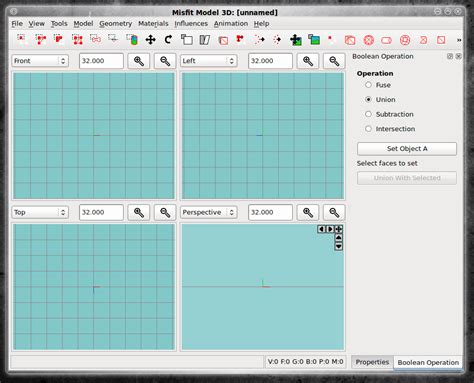Open the Front view direction dropdown
Viewport: 474px width, 383px height.
[x=40, y=61]
